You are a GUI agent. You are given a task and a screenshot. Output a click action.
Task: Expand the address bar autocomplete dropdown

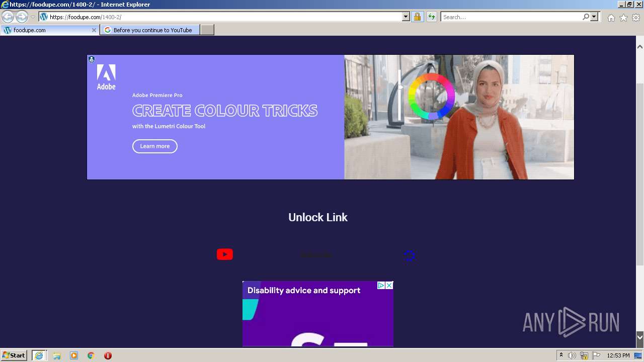click(x=406, y=17)
